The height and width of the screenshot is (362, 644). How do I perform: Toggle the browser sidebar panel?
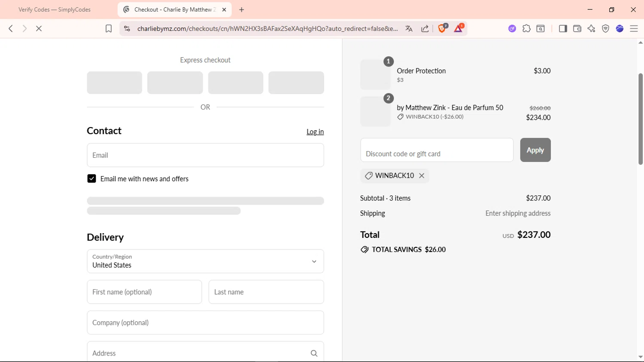(563, 28)
